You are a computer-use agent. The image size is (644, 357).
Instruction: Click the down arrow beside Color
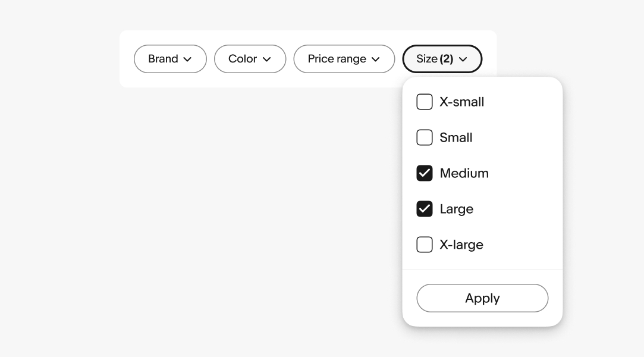(266, 59)
